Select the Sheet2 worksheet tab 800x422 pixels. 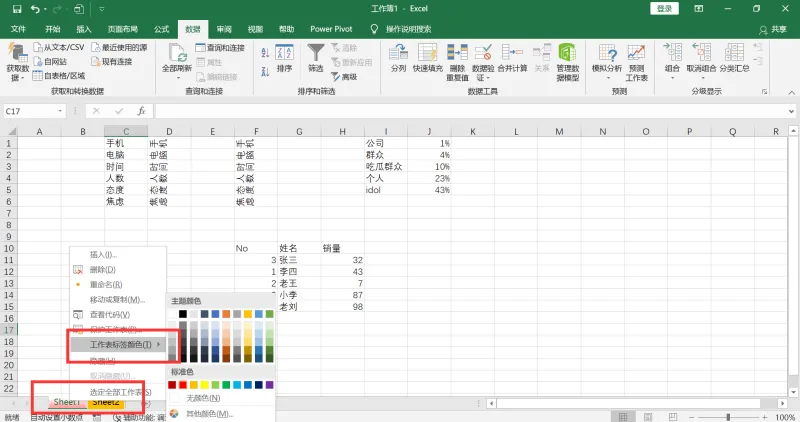[106, 402]
